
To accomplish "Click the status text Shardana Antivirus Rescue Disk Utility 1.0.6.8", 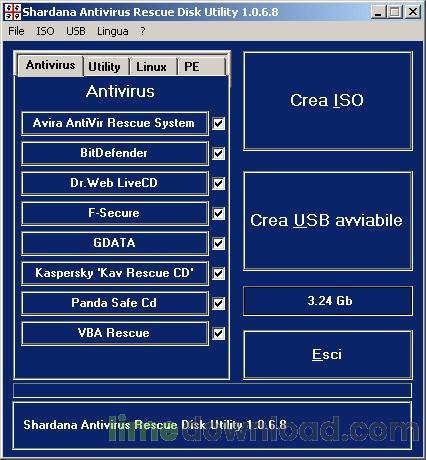I will (155, 425).
